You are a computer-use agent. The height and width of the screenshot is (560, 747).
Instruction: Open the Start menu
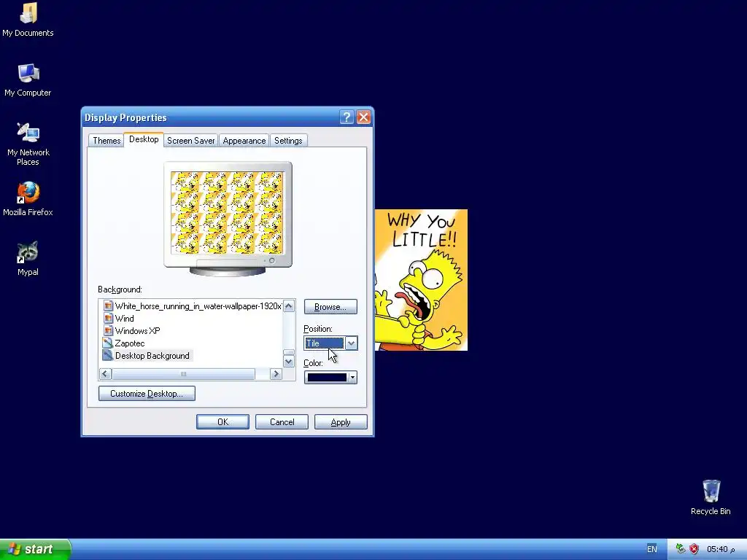coord(35,549)
